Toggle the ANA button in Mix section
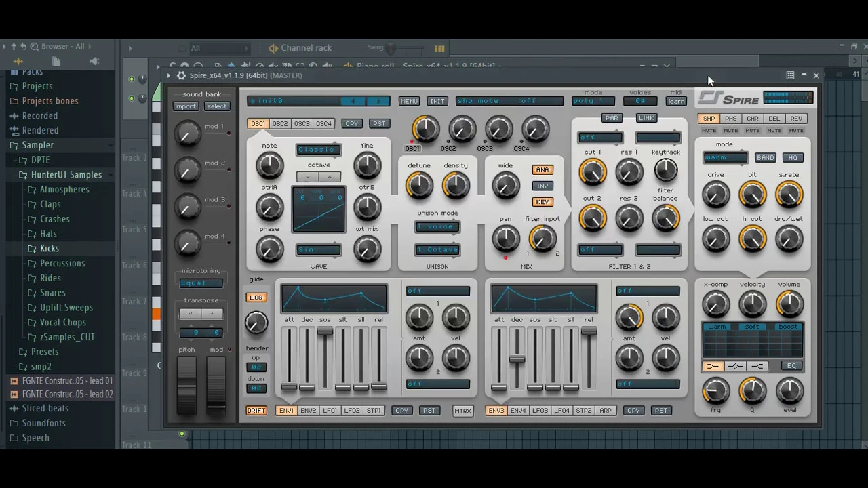 click(x=542, y=170)
